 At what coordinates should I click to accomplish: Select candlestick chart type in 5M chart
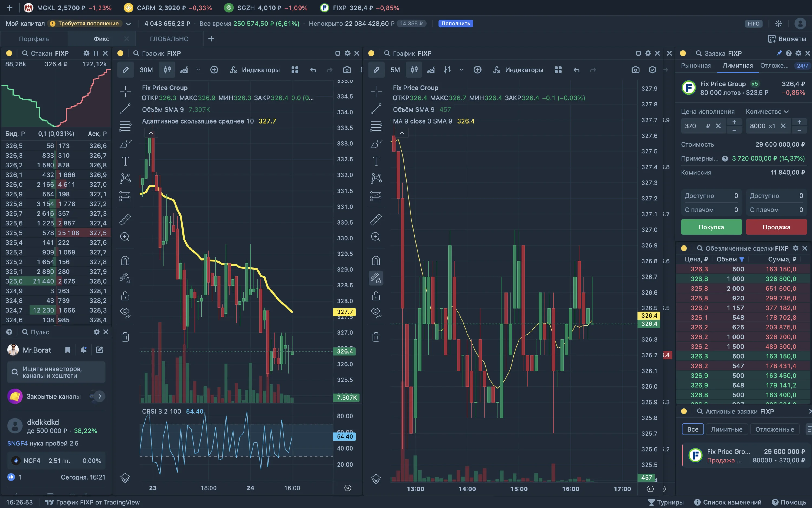414,70
